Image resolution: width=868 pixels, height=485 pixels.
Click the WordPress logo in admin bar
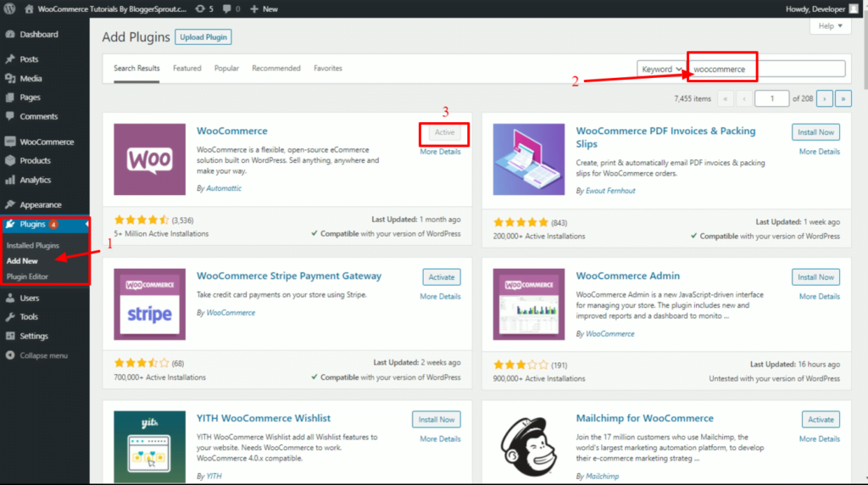pyautogui.click(x=9, y=8)
